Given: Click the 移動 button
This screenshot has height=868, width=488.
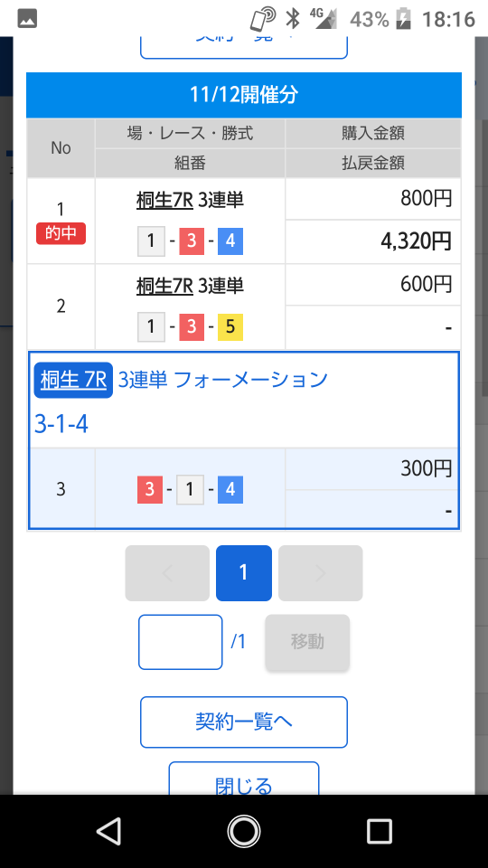Looking at the screenshot, I should coord(307,642).
